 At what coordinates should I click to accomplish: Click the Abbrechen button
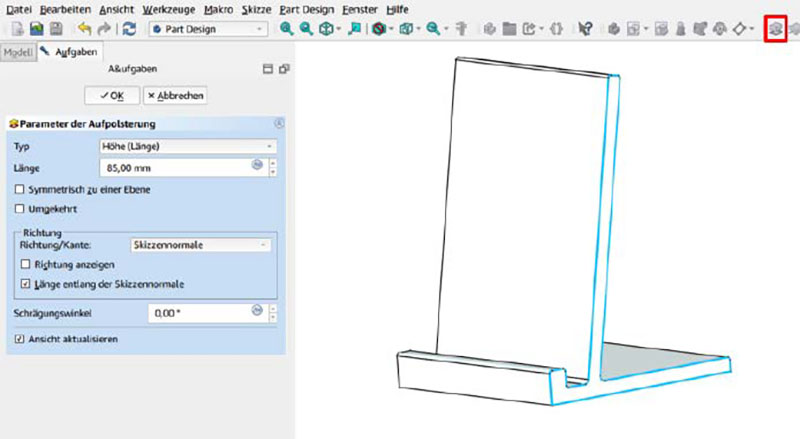click(x=175, y=96)
